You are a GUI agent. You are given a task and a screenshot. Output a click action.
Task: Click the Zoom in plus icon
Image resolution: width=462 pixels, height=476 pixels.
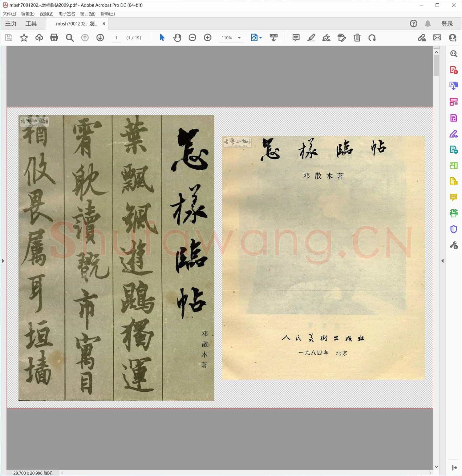[x=208, y=38]
